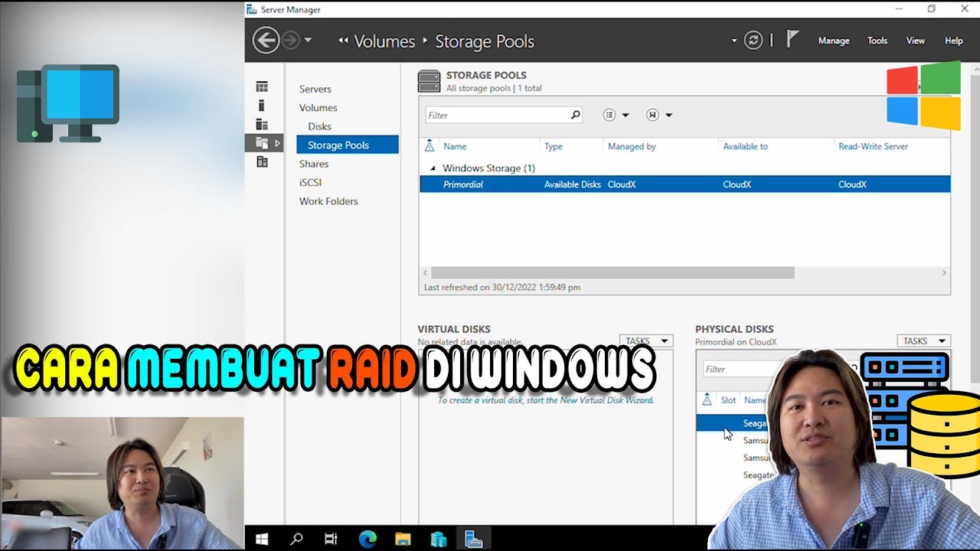
Task: Select the Dashboard sidebar icon
Action: [262, 86]
